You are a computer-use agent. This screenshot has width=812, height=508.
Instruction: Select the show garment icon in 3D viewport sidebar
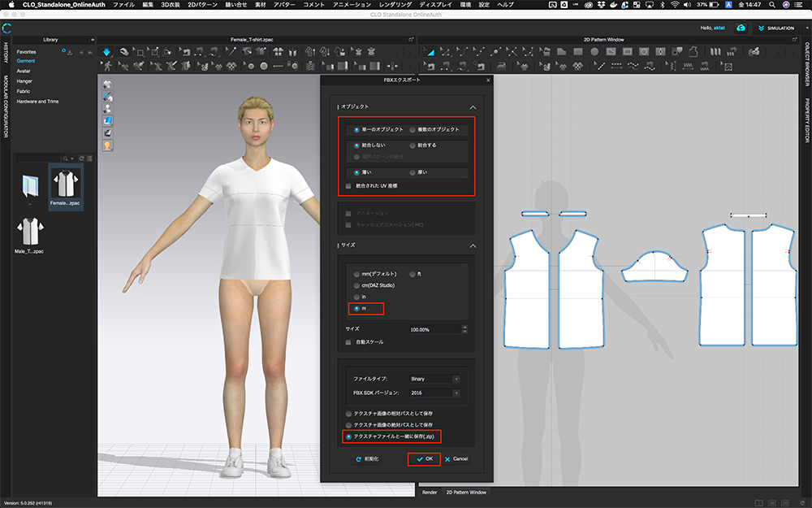pos(106,83)
